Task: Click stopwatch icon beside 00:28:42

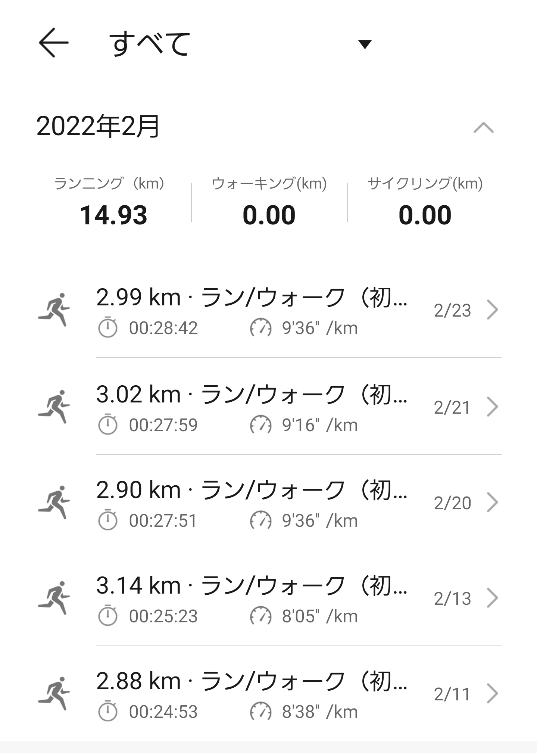Action: click(107, 327)
